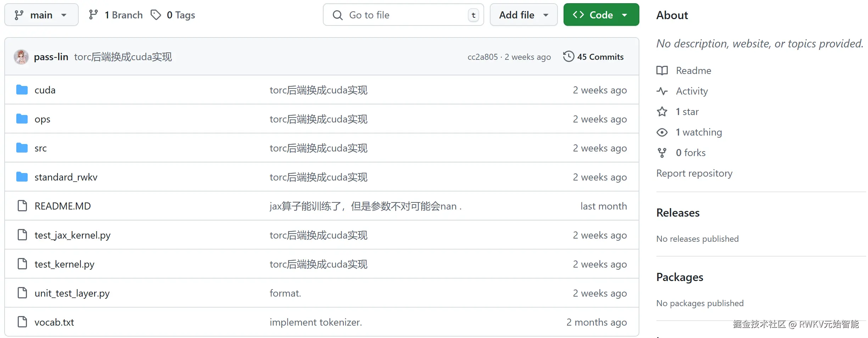Open the test_jax_kernel.py file

click(x=72, y=235)
